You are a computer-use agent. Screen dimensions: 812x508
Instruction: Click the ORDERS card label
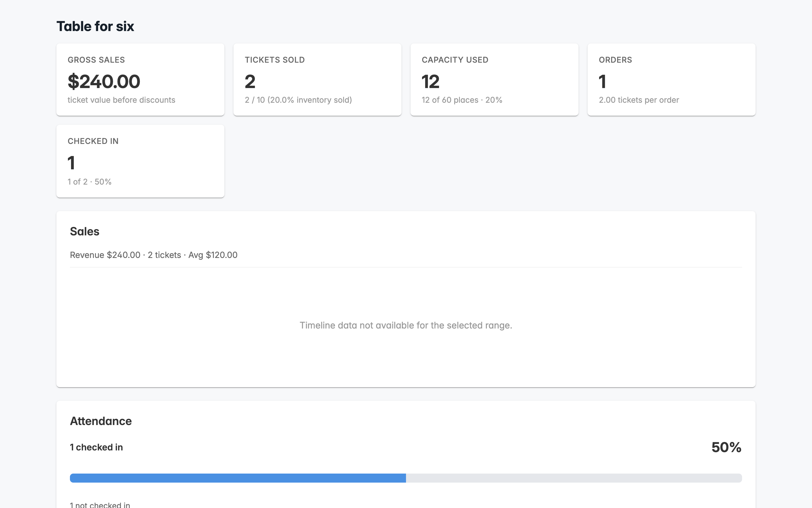(615, 60)
